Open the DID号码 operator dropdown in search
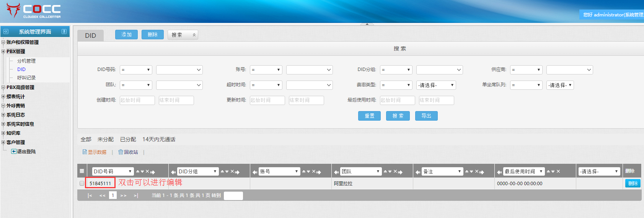Screen dimensions: 644x218 point(136,70)
